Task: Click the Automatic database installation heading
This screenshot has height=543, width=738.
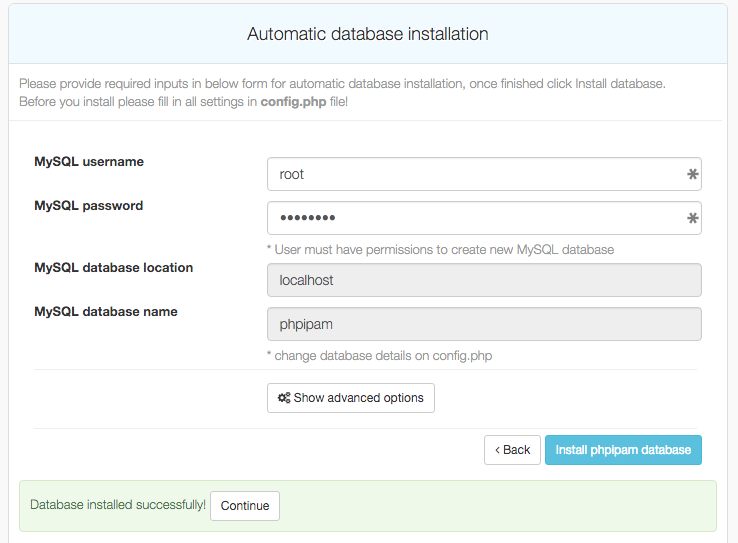Action: [368, 34]
